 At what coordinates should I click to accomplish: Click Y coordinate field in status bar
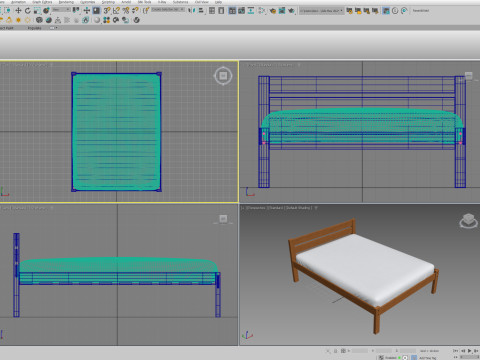384,351
